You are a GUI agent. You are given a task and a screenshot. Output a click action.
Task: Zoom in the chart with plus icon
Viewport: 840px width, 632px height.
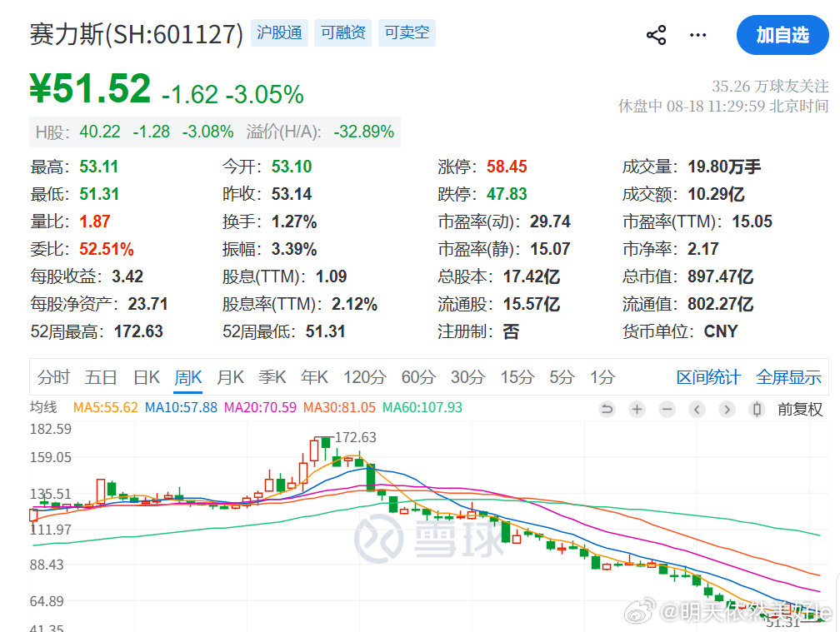click(x=637, y=410)
